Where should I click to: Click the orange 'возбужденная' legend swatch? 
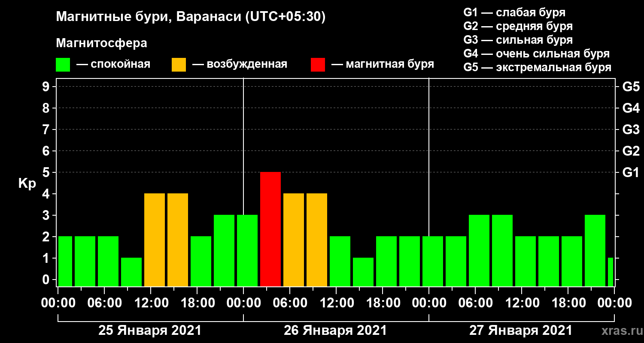pyautogui.click(x=179, y=65)
